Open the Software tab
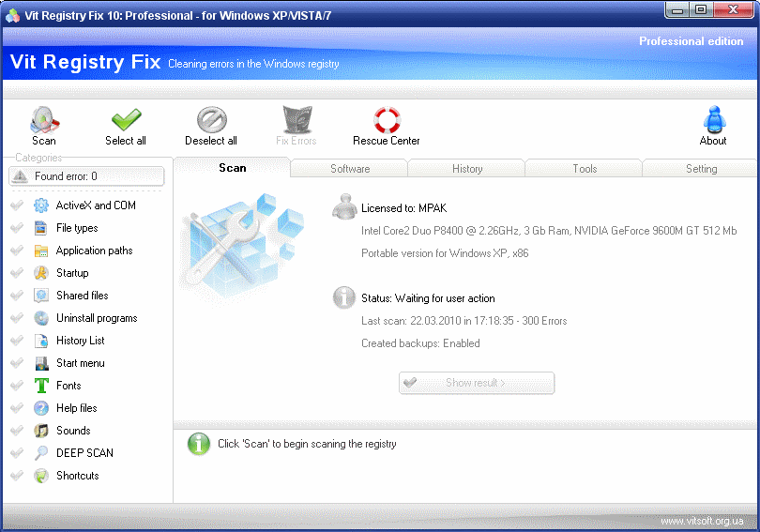This screenshot has height=532, width=760. [x=349, y=169]
